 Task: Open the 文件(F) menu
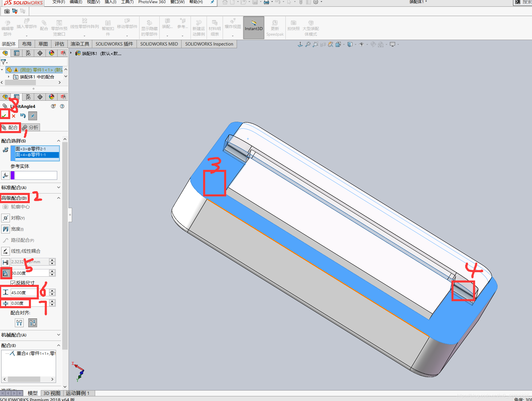point(59,2)
